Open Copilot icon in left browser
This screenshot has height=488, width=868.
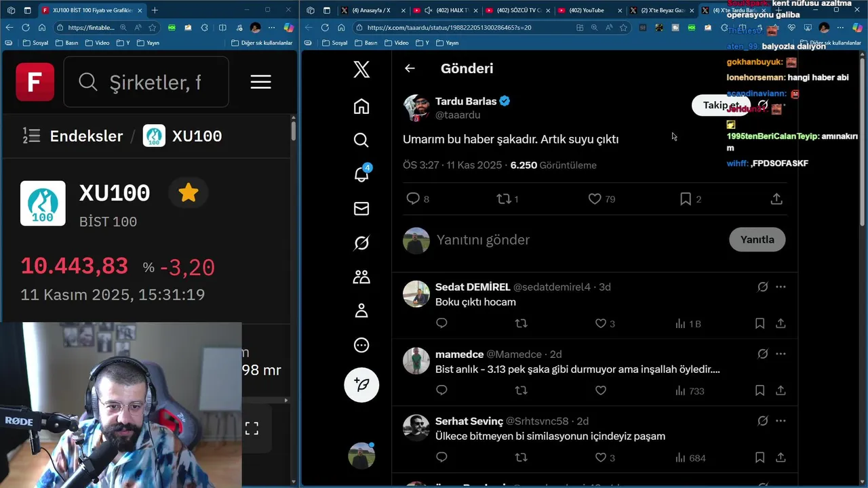click(x=288, y=28)
